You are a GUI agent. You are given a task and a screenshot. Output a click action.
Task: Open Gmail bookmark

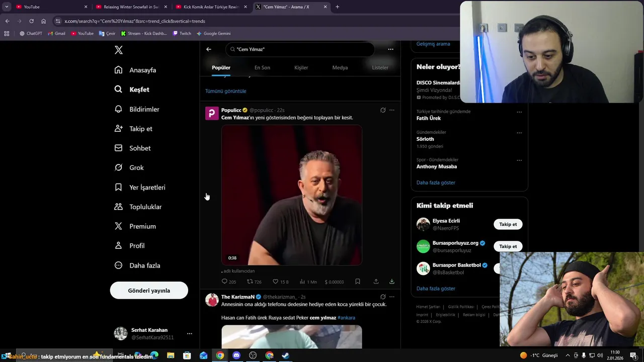[56, 34]
